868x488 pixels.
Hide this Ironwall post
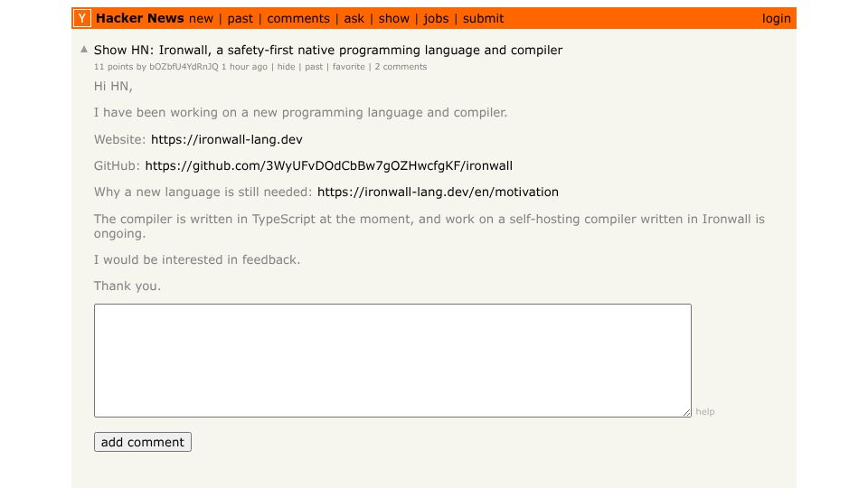286,67
